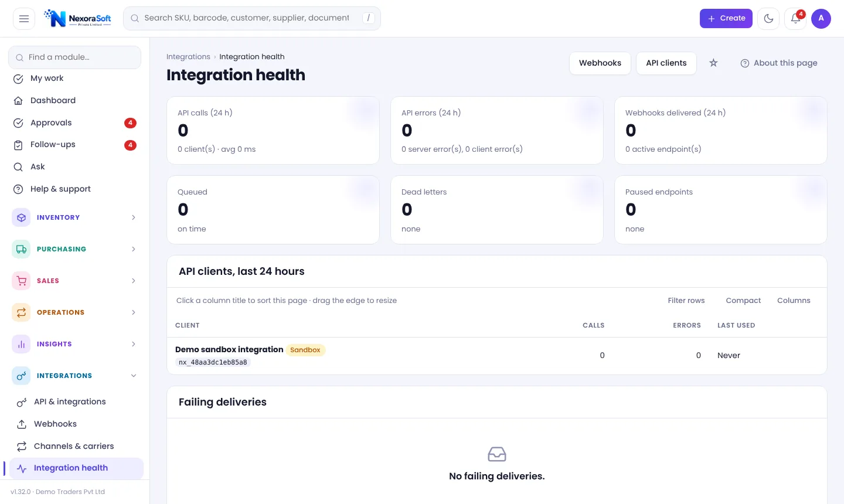This screenshot has width=844, height=504.
Task: Open My work in sidebar
Action: (x=75, y=79)
